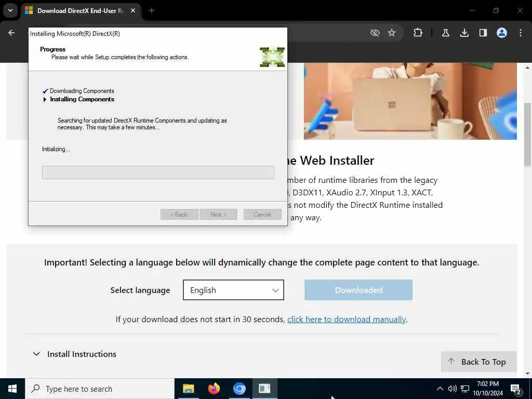The width and height of the screenshot is (532, 399).
Task: Click the installer window taskbar icon
Action: pyautogui.click(x=264, y=389)
